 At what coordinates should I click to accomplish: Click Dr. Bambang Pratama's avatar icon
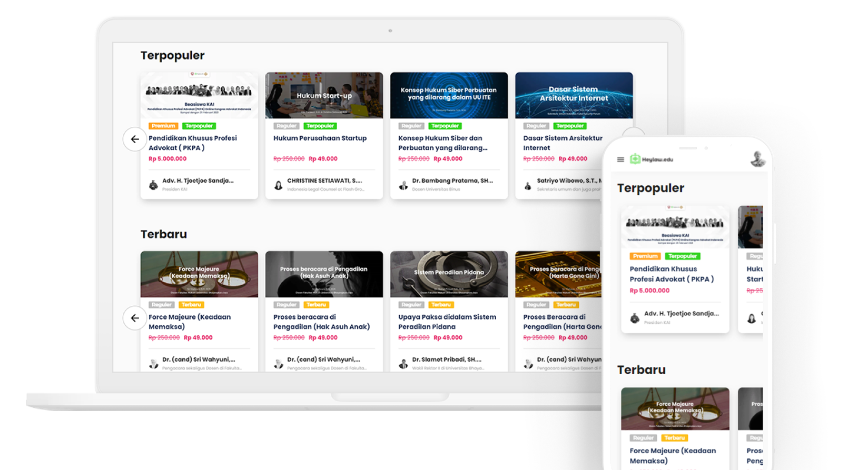pos(403,185)
